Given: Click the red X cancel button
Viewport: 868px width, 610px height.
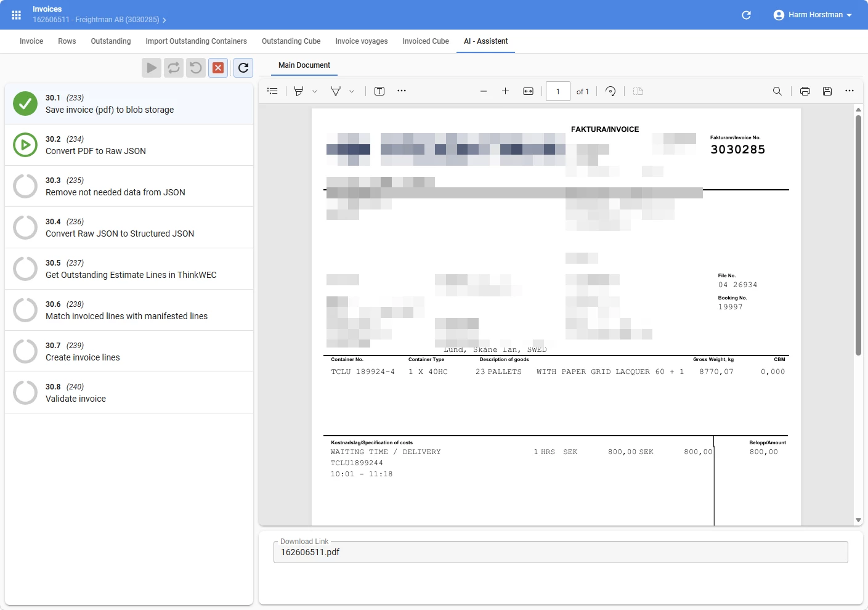Looking at the screenshot, I should (x=218, y=68).
